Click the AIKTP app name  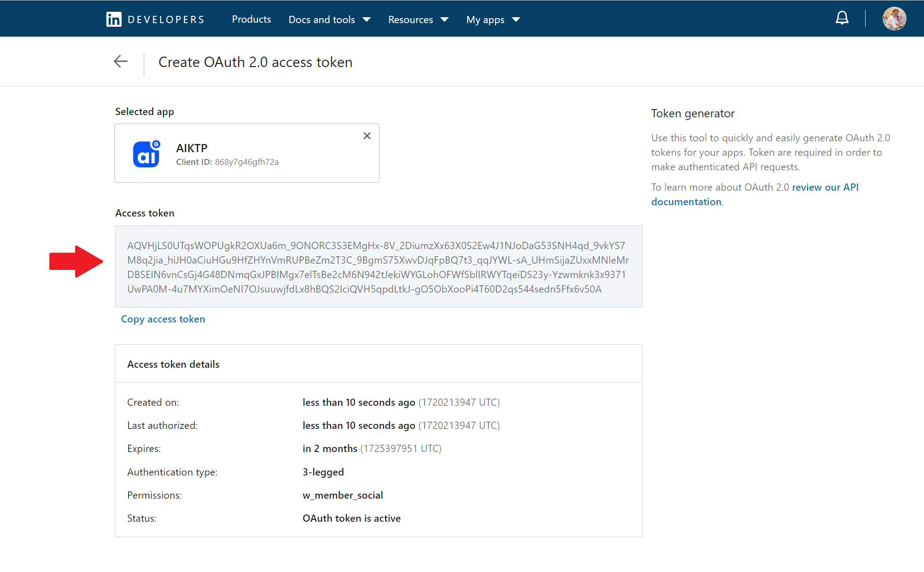pos(192,148)
